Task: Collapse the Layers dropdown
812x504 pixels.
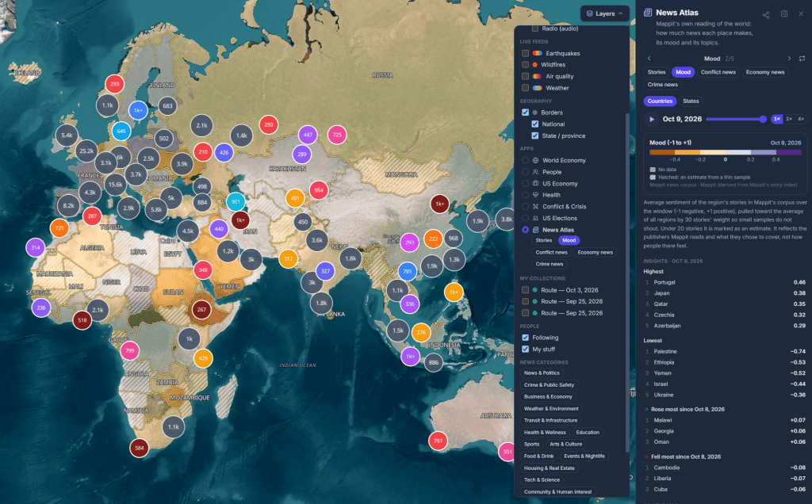Action: coord(604,14)
